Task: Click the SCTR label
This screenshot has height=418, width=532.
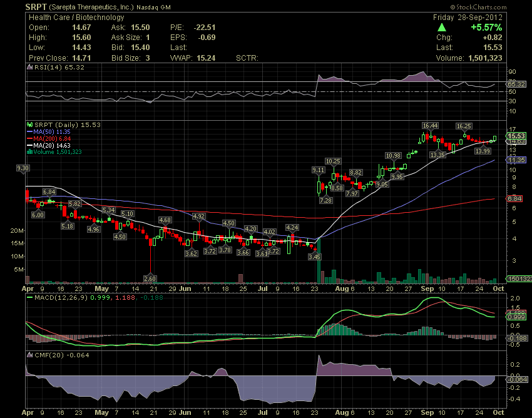Action: tap(247, 58)
